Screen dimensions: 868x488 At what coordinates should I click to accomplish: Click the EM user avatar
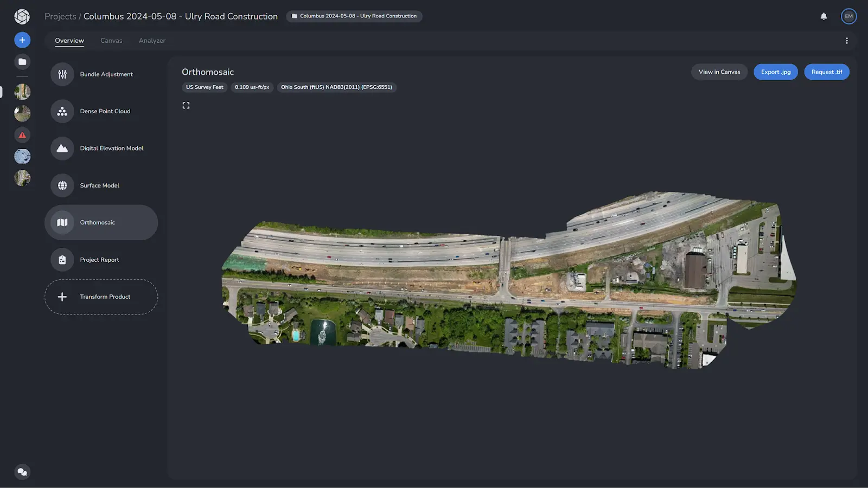coord(848,16)
